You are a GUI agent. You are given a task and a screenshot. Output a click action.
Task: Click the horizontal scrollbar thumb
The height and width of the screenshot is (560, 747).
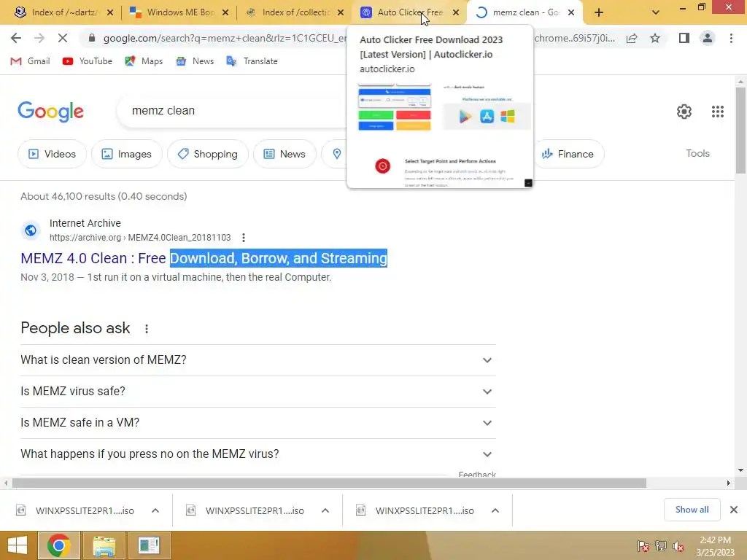(x=329, y=483)
